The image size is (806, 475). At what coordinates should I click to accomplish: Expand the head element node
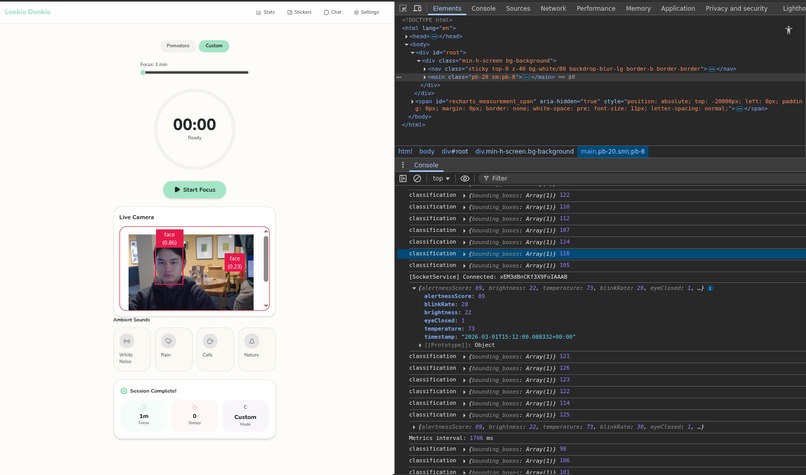pos(407,36)
